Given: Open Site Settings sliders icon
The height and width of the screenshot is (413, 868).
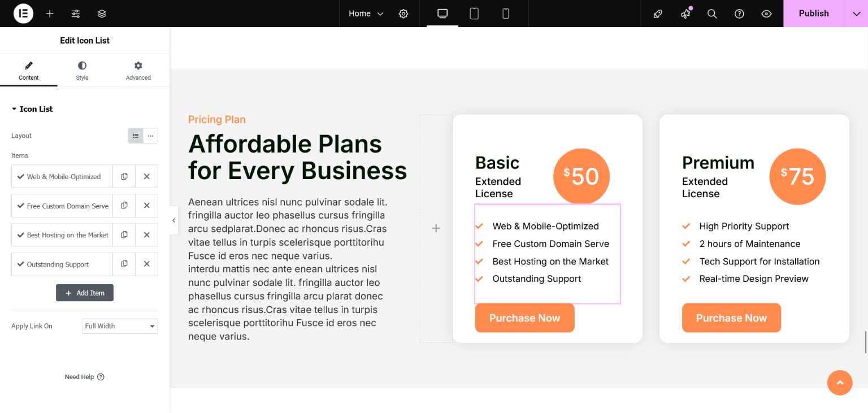Looking at the screenshot, I should 76,14.
